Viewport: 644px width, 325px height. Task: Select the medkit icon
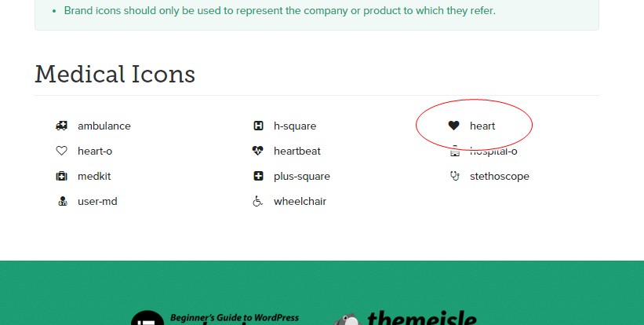click(x=62, y=177)
